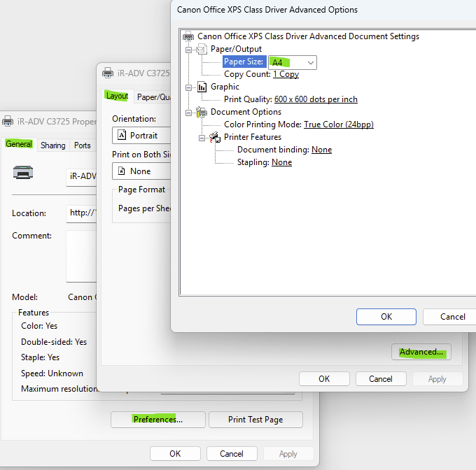Viewport: 476px width, 470px height.
Task: Select the Graphic tree label
Action: (225, 87)
